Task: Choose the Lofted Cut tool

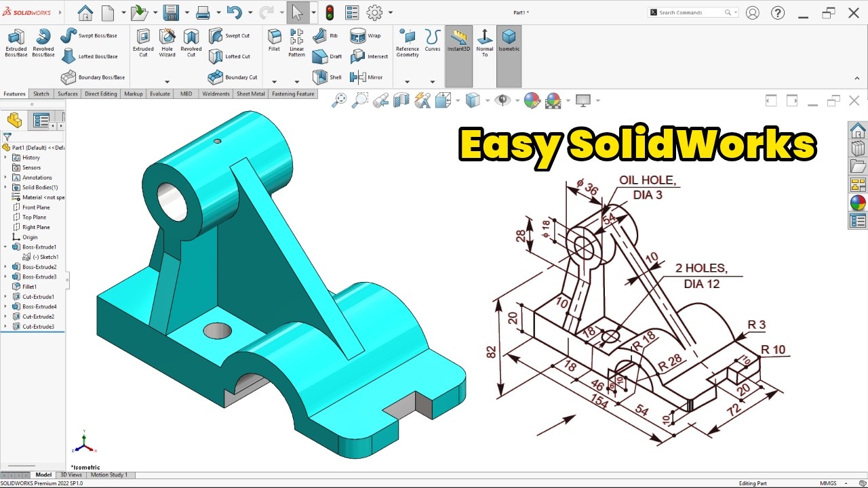Action: click(229, 56)
